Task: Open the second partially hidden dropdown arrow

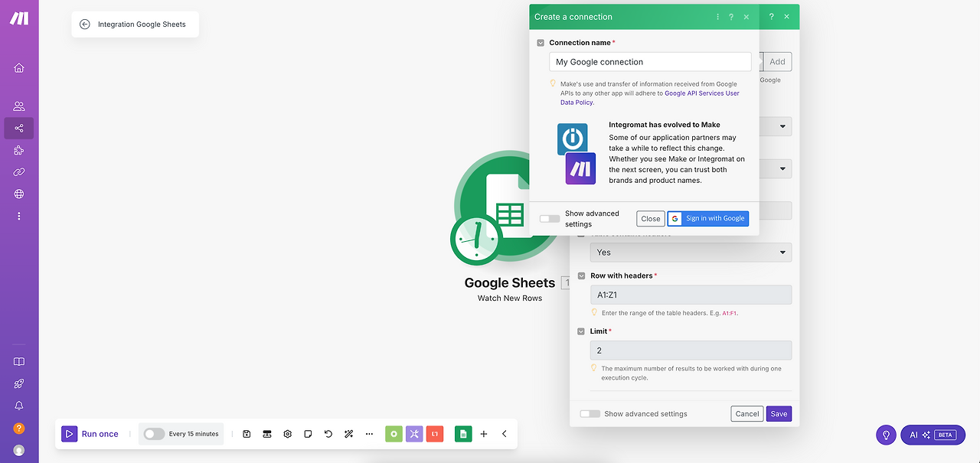Action: [x=782, y=169]
